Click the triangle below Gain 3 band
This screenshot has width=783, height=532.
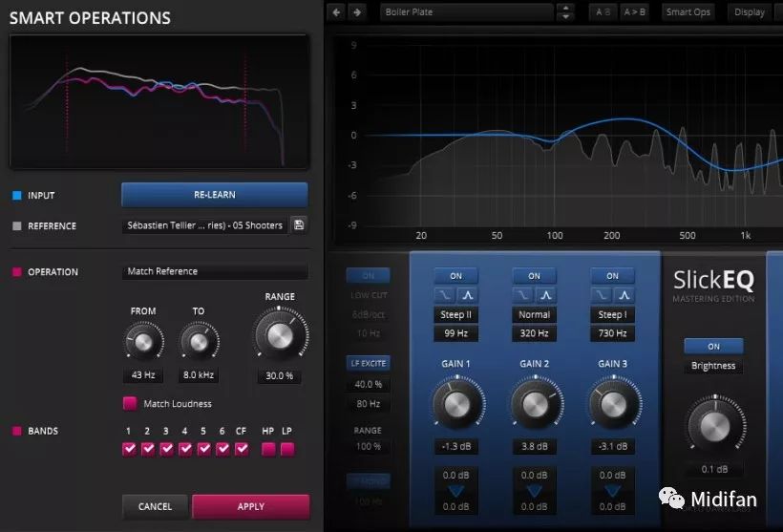613,491
